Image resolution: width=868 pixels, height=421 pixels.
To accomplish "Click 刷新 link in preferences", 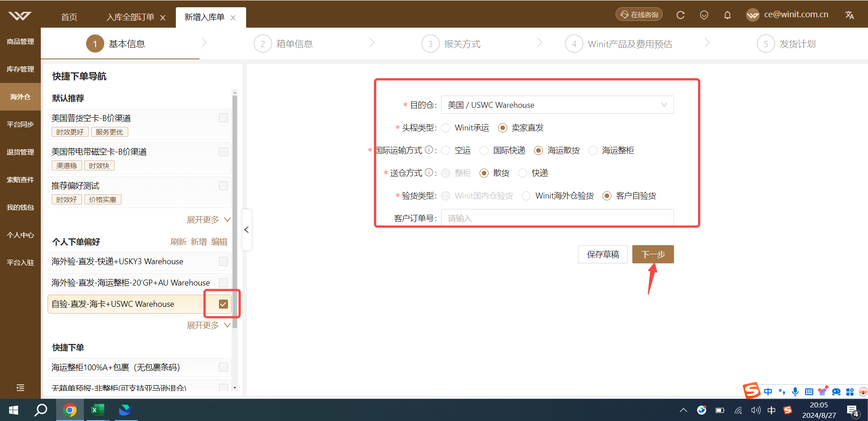I will tap(178, 242).
